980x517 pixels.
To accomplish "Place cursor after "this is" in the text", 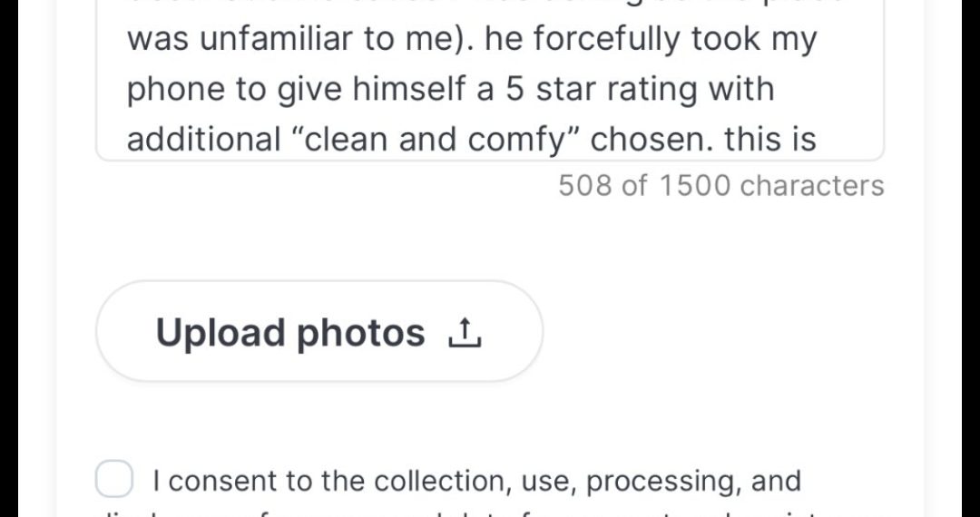I will (x=818, y=140).
